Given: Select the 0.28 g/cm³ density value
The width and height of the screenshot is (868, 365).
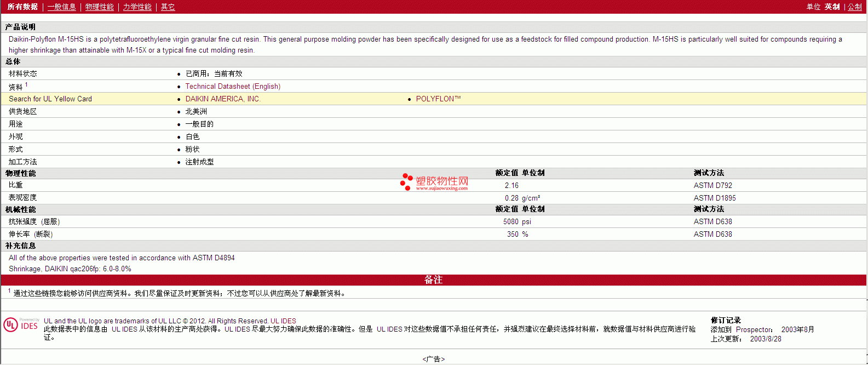Looking at the screenshot, I should (522, 198).
